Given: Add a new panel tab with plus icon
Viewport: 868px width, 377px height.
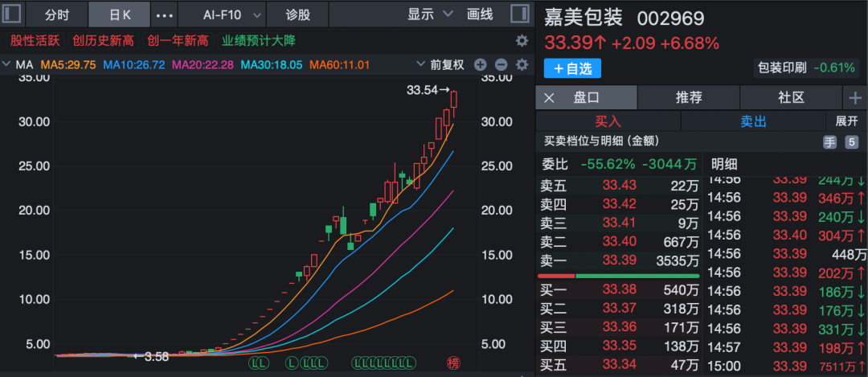Looking at the screenshot, I should [x=855, y=97].
